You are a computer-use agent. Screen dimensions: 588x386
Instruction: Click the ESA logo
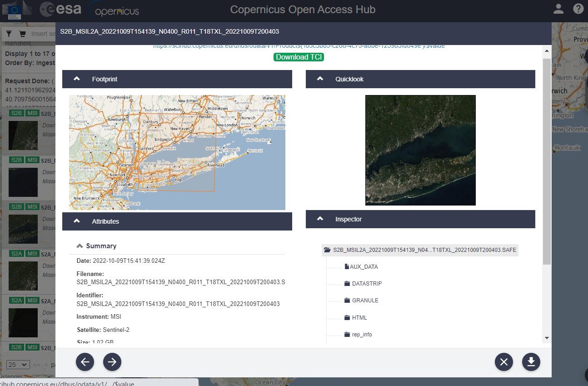[60, 9]
